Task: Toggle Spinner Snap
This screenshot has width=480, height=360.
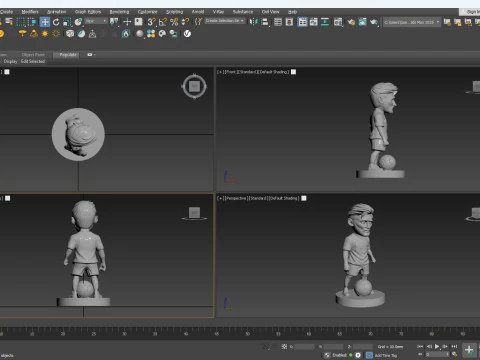Action: 185,22
